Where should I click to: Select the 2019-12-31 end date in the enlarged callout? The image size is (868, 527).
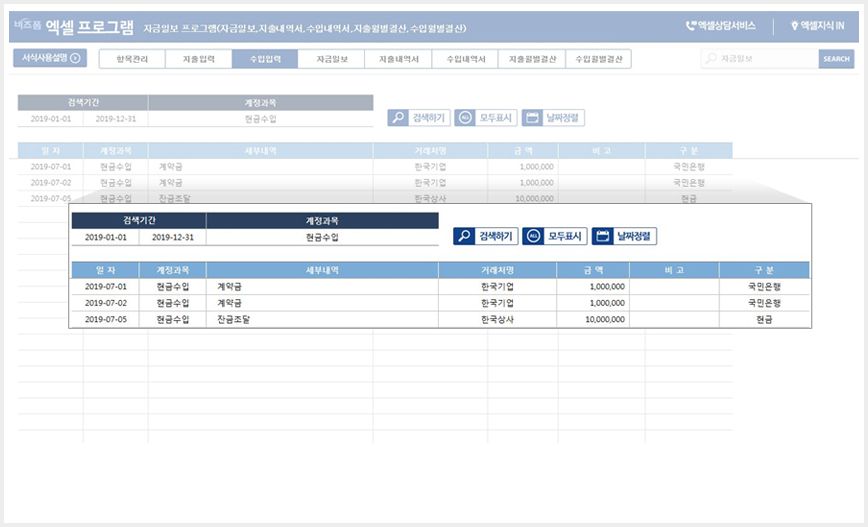[x=173, y=237]
